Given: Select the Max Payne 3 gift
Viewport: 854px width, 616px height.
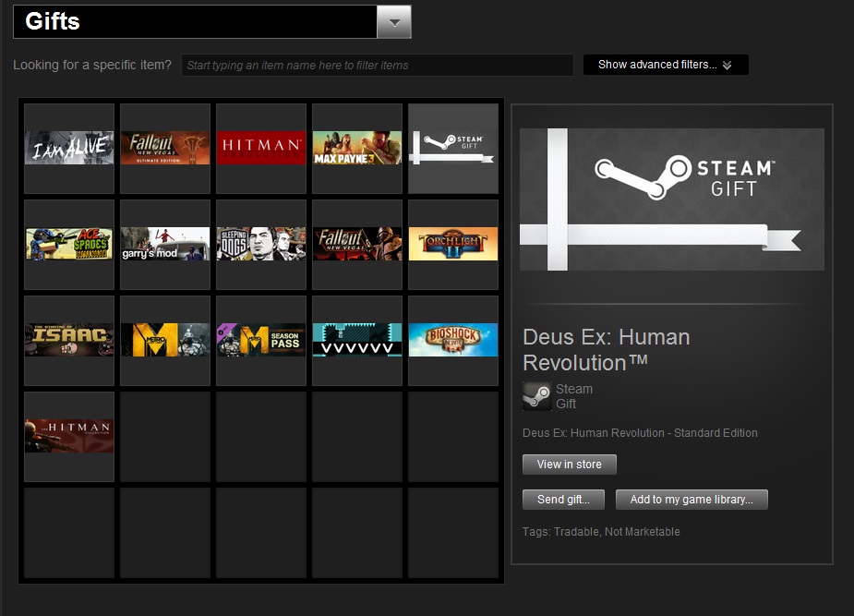Looking at the screenshot, I should 357,148.
